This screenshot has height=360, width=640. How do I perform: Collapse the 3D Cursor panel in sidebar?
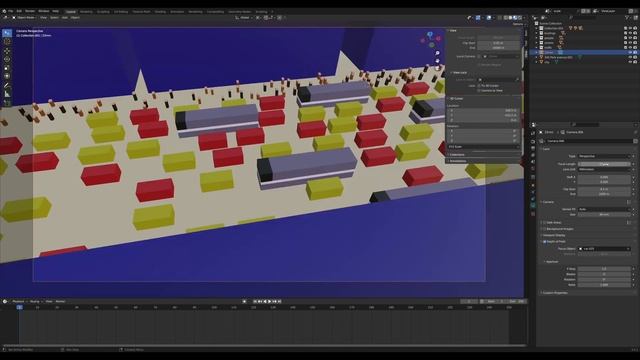[x=456, y=99]
